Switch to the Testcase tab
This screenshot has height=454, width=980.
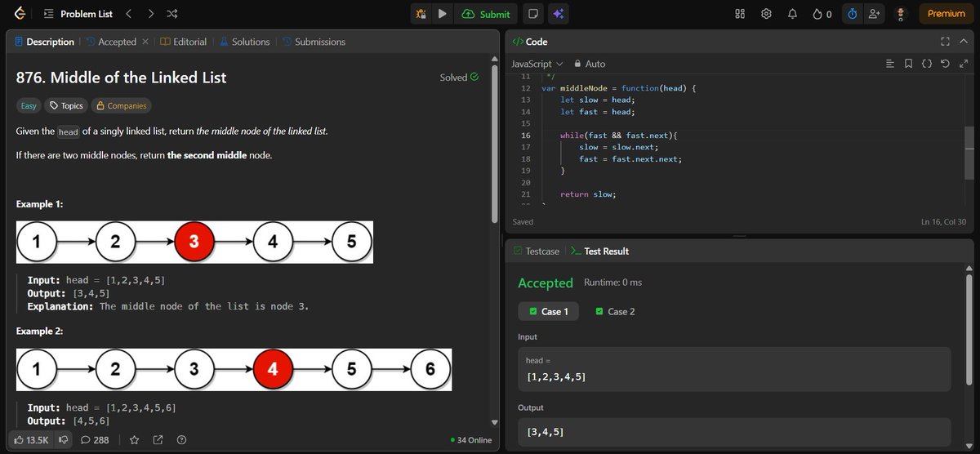pyautogui.click(x=537, y=251)
